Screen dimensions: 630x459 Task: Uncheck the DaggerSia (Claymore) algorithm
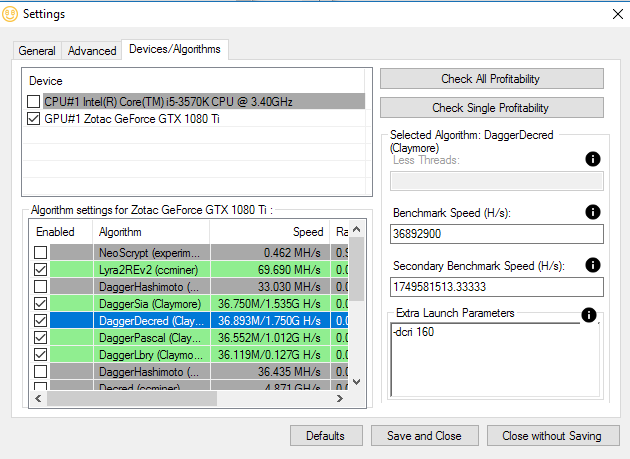[40, 303]
